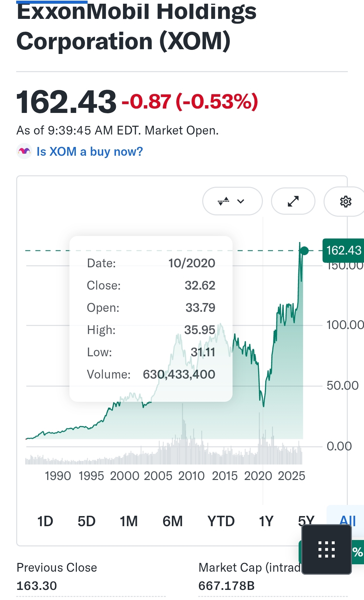Switch chart to 6M range
Screen dimensions: 364x600
click(173, 521)
